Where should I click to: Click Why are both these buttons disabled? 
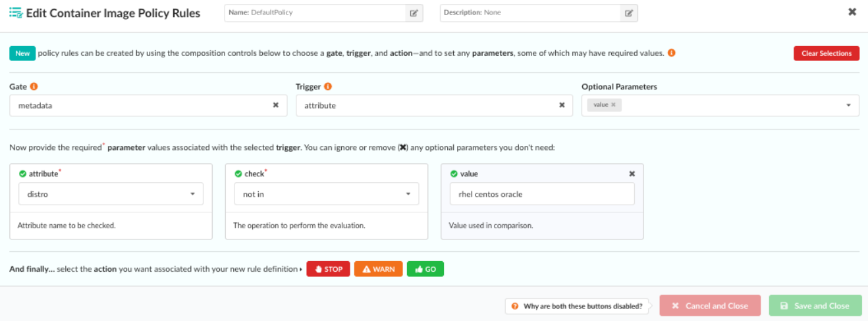[x=578, y=306]
